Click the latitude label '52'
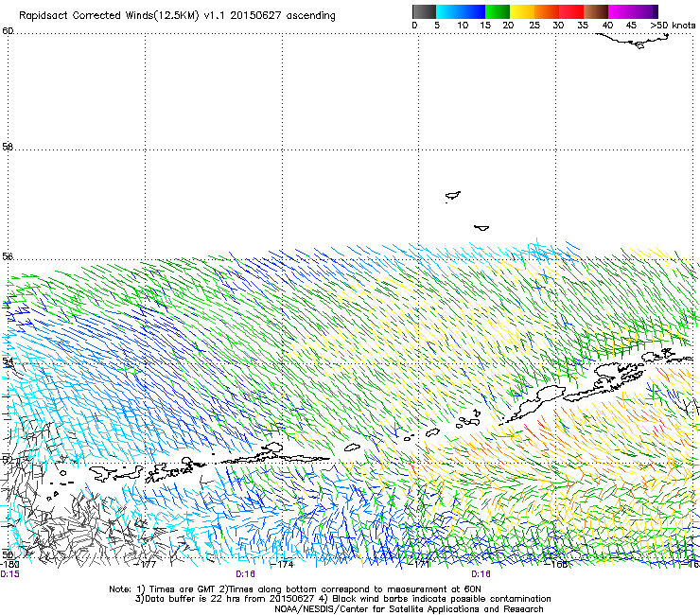Image resolution: width=700 pixels, height=615 pixels. click(x=8, y=460)
